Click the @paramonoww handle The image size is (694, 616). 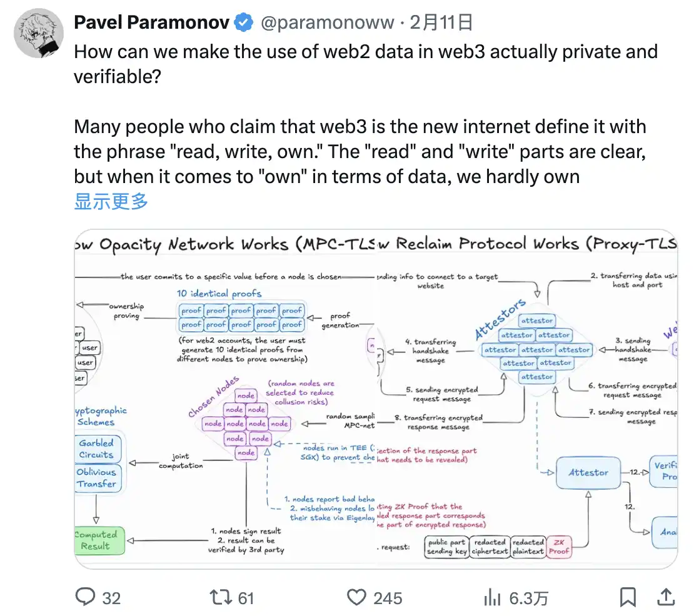point(327,23)
